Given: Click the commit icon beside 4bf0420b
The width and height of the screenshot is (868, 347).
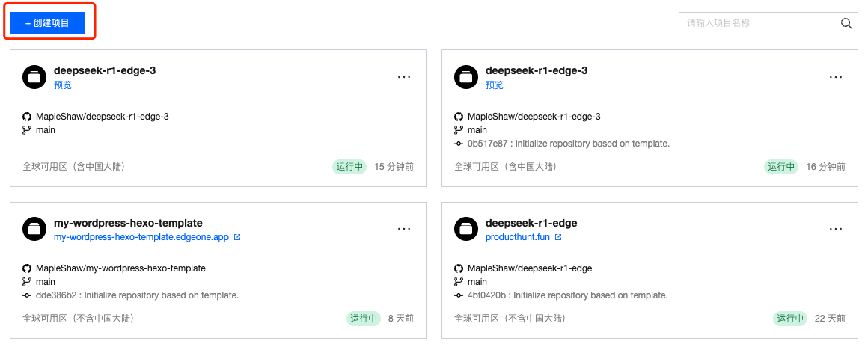Looking at the screenshot, I should (x=459, y=295).
